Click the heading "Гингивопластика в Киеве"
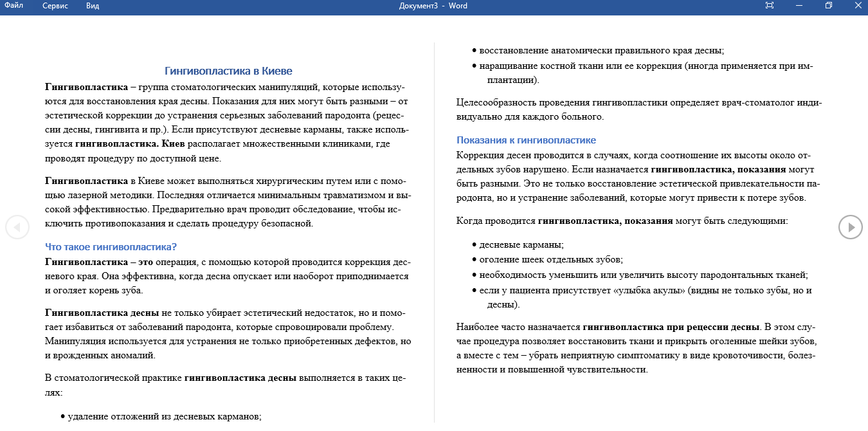Screen dimensions: 868x431 (228, 71)
